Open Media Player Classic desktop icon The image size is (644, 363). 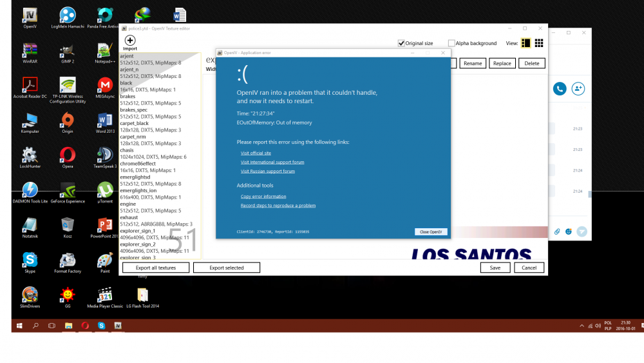[x=105, y=298]
